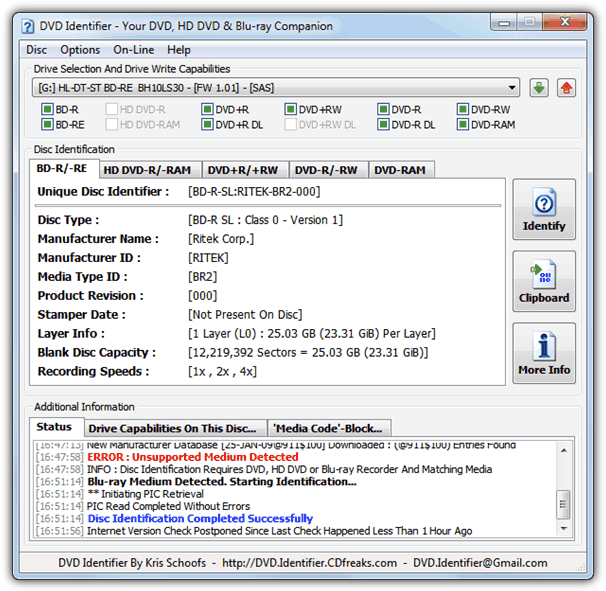Toggle the DVD-RW checkbox
Viewport: 606px width, 591px height.
(x=463, y=109)
